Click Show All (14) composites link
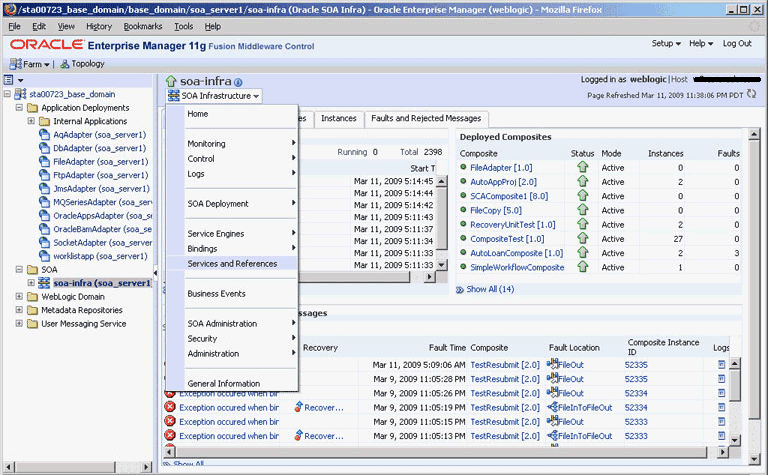 [x=490, y=289]
